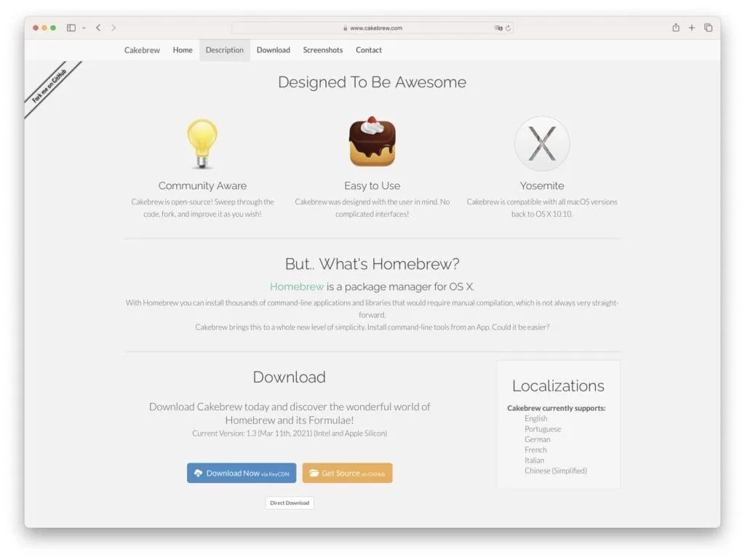Click the But.. What's Homebrew? heading
The height and width of the screenshot is (560, 745).
click(372, 263)
